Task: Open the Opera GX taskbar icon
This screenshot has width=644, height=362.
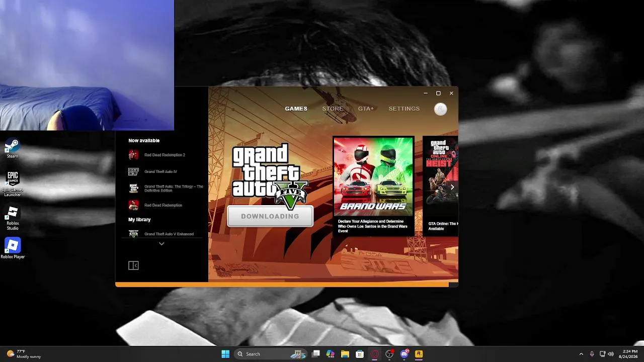Action: [374, 354]
